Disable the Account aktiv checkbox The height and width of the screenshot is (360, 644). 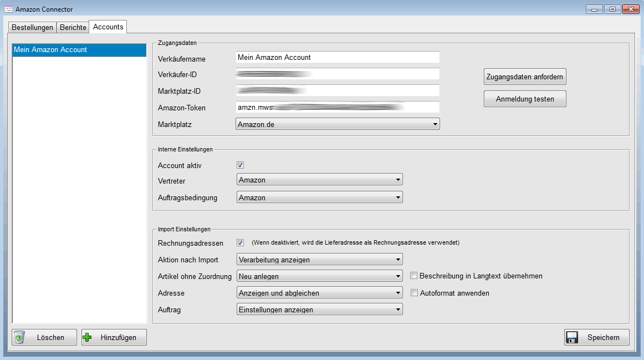[241, 165]
